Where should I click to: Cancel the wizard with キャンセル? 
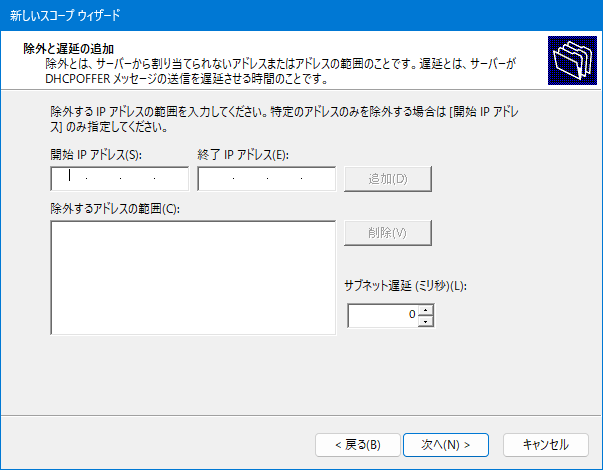click(546, 445)
